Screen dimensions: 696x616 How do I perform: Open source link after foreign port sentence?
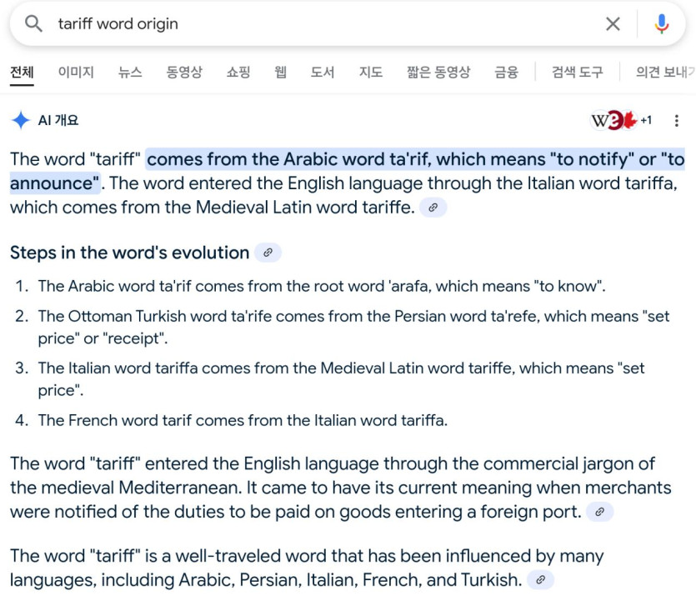pyautogui.click(x=599, y=513)
